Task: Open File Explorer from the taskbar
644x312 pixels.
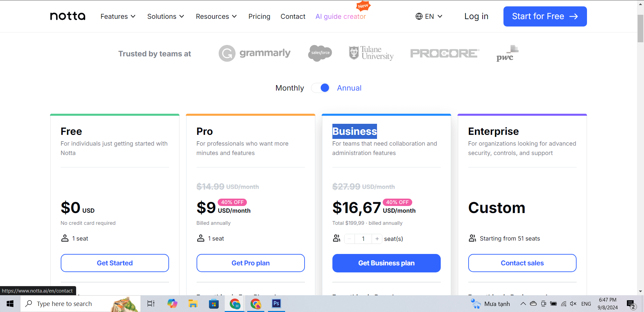Action: (x=193, y=304)
